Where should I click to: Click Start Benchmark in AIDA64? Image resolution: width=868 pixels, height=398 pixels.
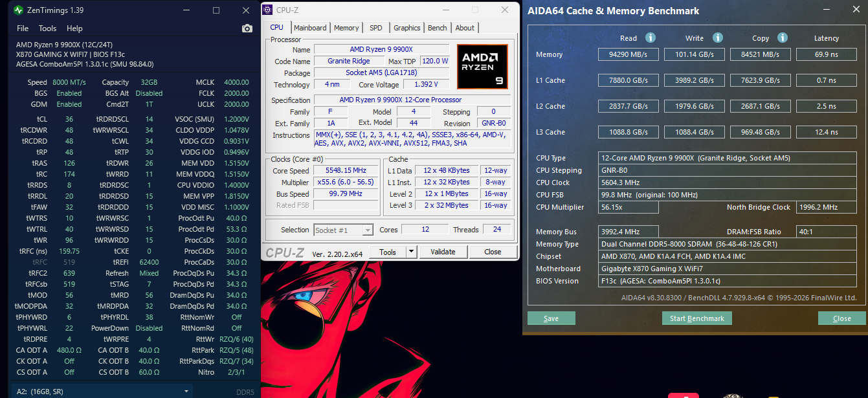coord(697,318)
